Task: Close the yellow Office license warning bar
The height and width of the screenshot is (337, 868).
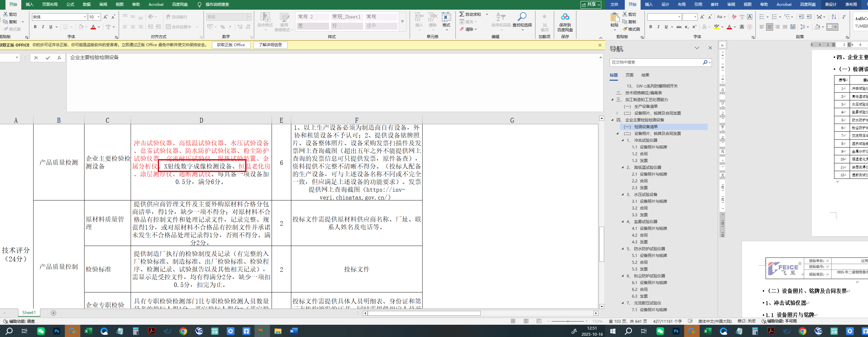Action: click(x=600, y=45)
